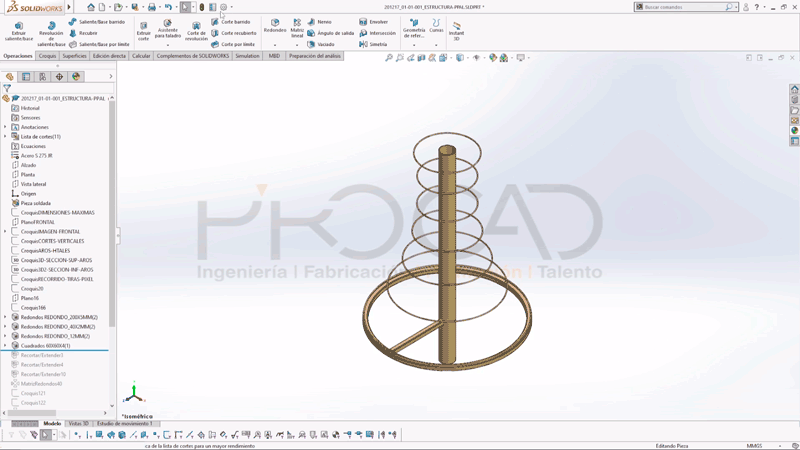Image resolution: width=800 pixels, height=450 pixels.
Task: Click the Nervio tool
Action: 319,22
